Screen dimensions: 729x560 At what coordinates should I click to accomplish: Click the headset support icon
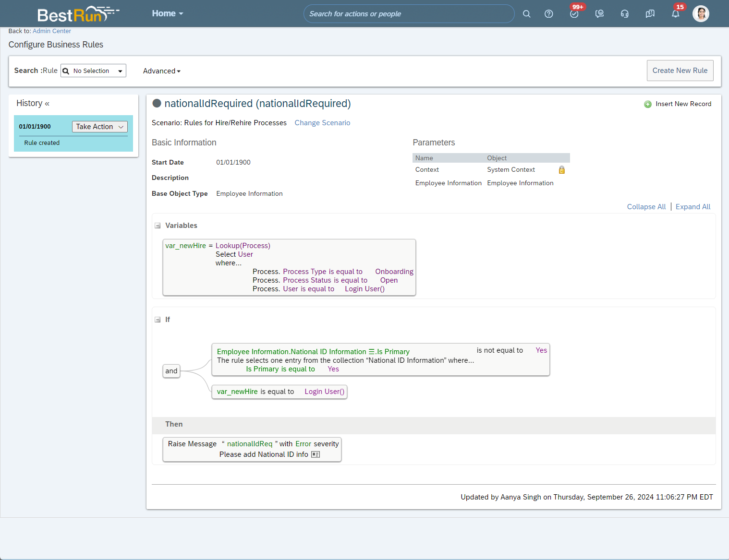pyautogui.click(x=625, y=14)
